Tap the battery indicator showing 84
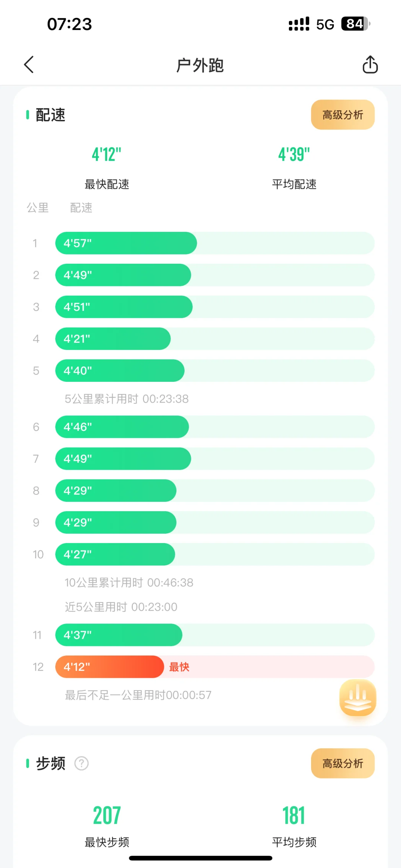The height and width of the screenshot is (868, 401). coord(356,24)
